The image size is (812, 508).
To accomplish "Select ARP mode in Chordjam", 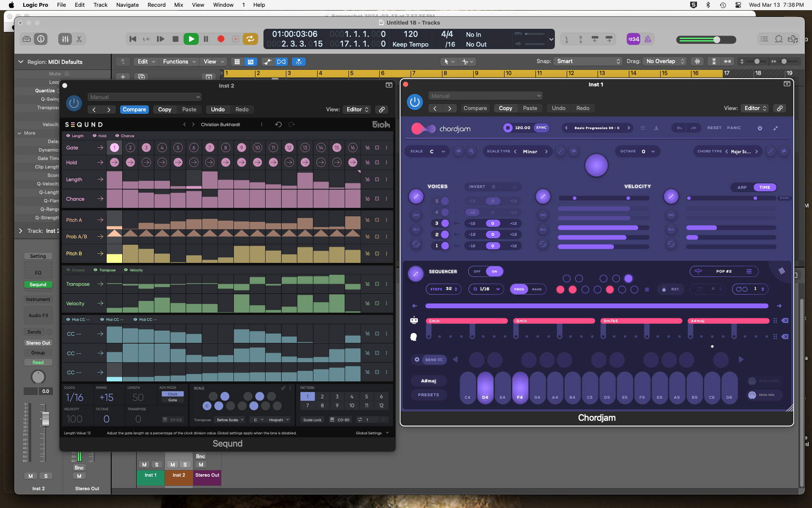I will click(742, 187).
